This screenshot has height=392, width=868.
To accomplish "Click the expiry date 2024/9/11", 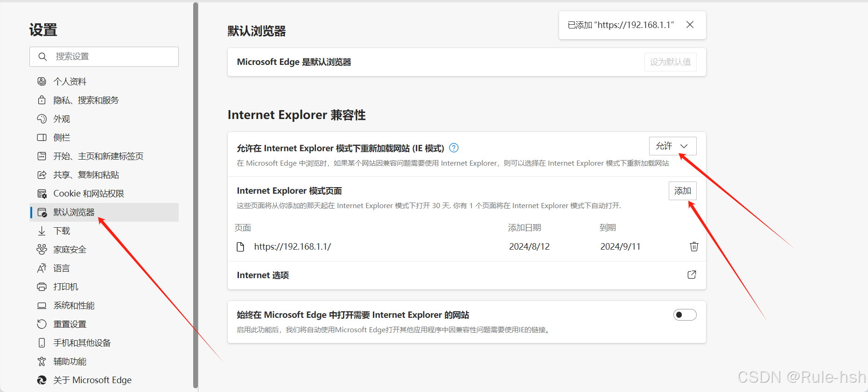I will point(620,246).
